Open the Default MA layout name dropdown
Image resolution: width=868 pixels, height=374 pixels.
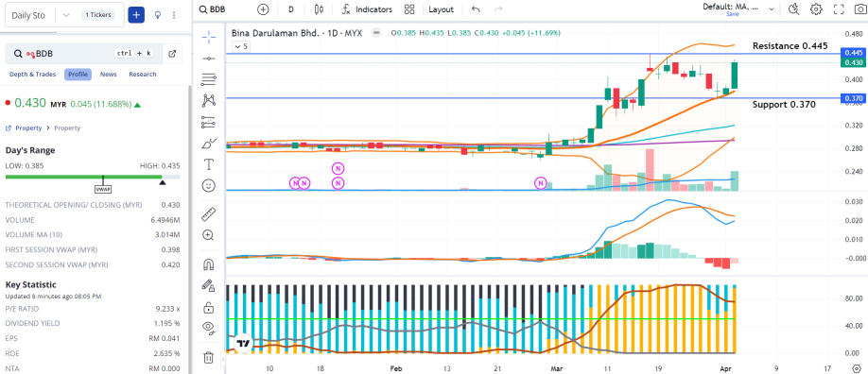point(738,7)
